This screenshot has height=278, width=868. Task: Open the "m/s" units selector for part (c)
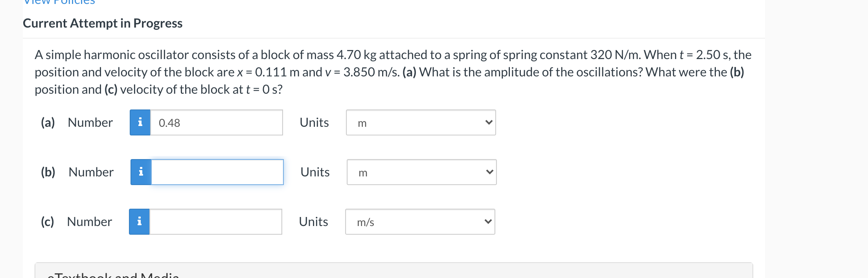420,221
